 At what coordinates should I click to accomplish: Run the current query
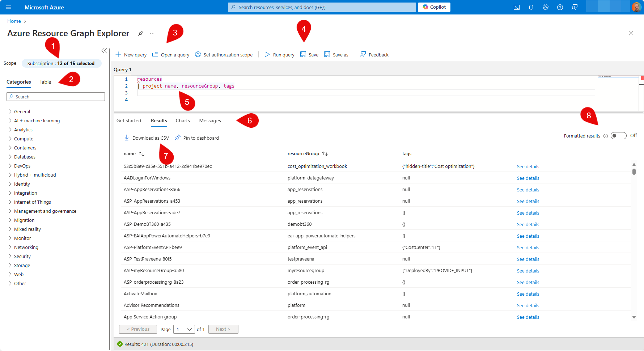pyautogui.click(x=279, y=54)
